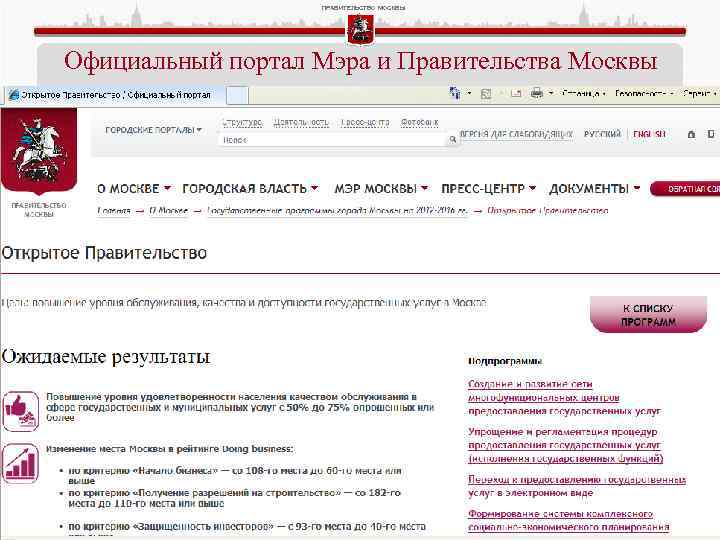
Task: Open the Безопасность browser menu
Action: tap(644, 93)
